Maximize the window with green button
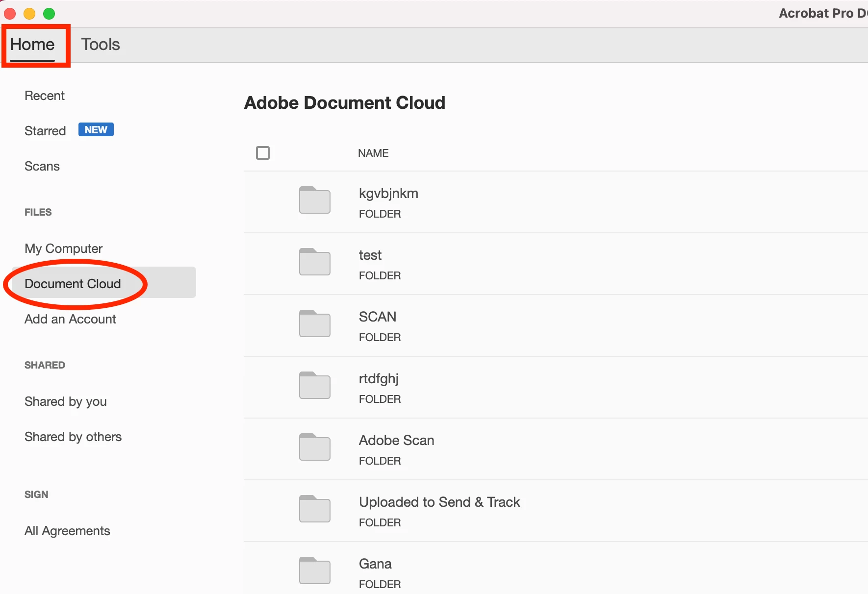 click(49, 14)
